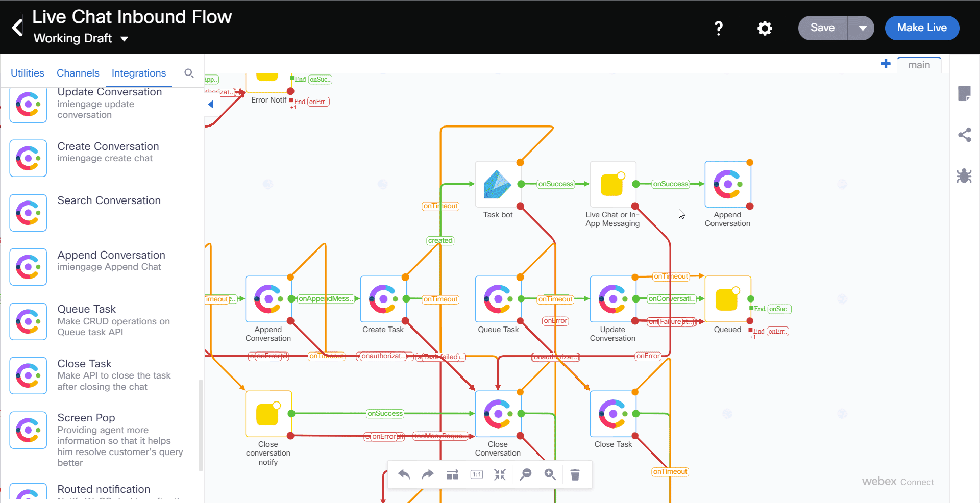980x503 pixels.
Task: Open the debug bug icon
Action: (964, 176)
